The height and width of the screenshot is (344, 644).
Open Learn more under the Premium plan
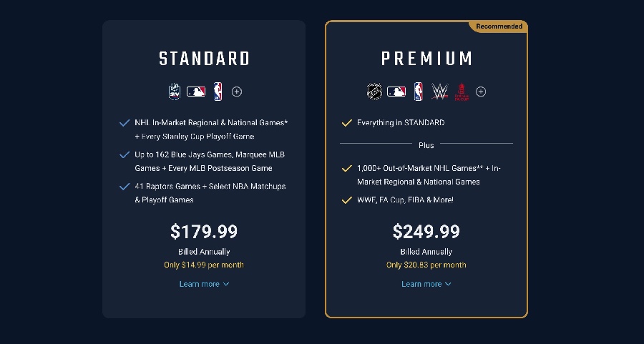[426, 284]
